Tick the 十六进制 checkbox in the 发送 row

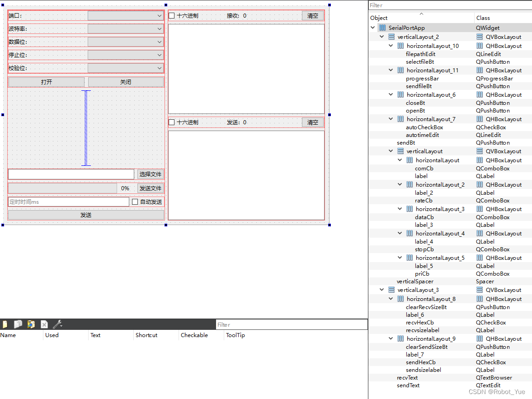pos(172,122)
